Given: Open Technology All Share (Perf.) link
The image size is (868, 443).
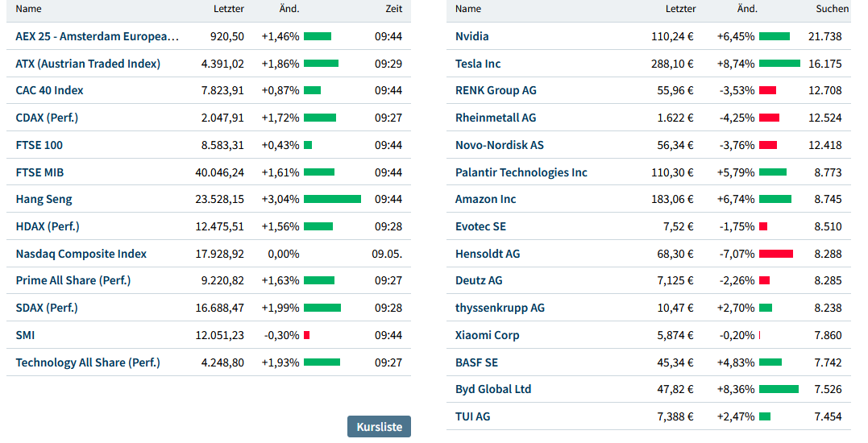Looking at the screenshot, I should (88, 362).
